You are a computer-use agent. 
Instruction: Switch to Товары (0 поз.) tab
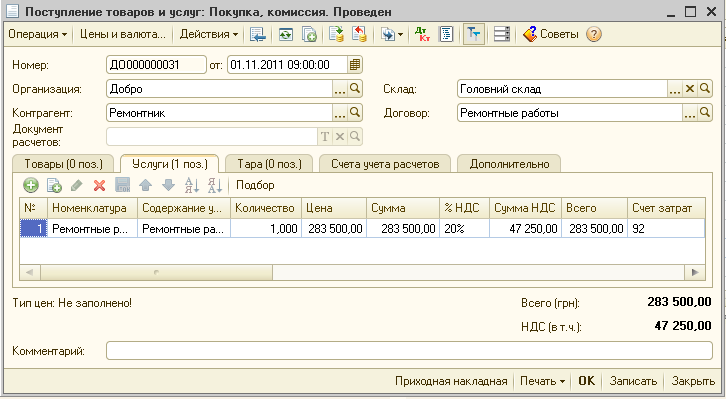pyautogui.click(x=63, y=164)
